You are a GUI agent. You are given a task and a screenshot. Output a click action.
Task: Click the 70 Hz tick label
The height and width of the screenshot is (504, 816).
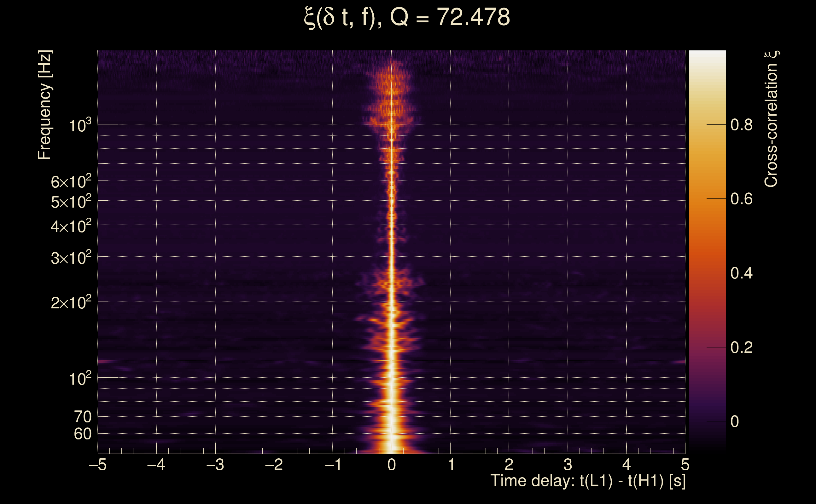click(x=82, y=417)
